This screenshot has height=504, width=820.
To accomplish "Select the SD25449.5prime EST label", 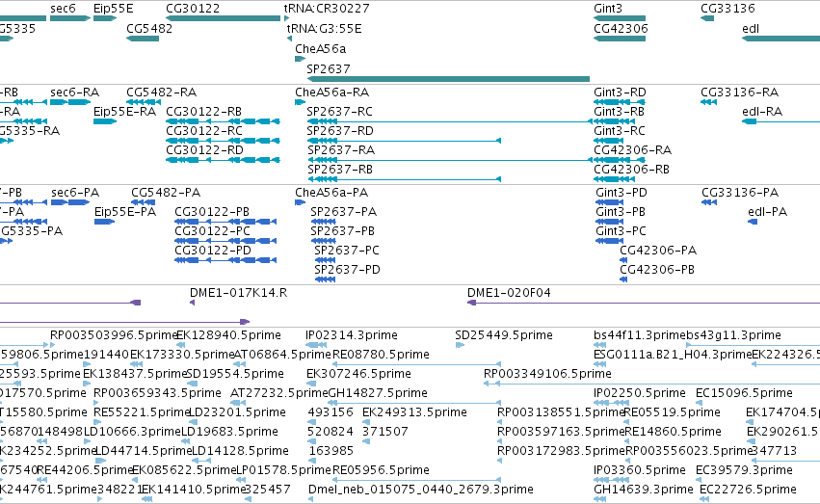I will (504, 335).
